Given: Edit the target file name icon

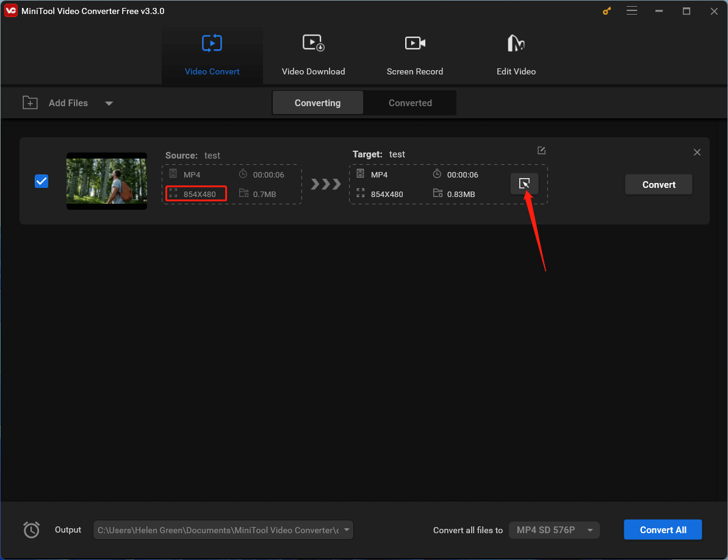Looking at the screenshot, I should tap(541, 150).
